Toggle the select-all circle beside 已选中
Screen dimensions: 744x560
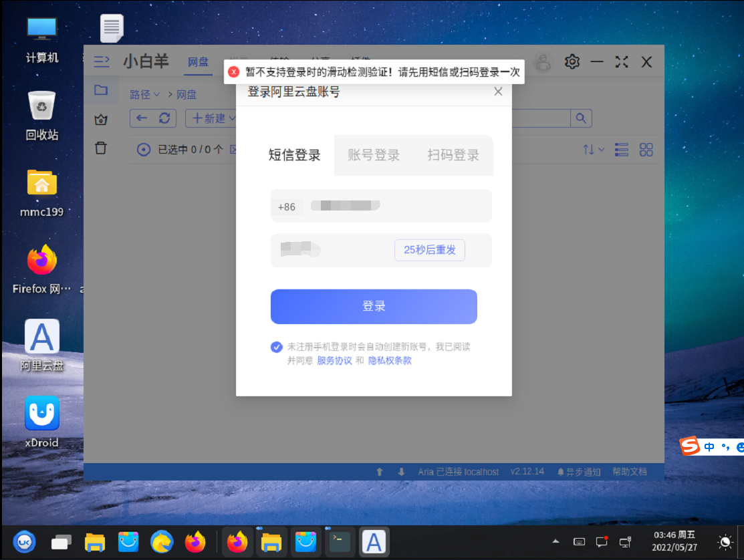144,150
